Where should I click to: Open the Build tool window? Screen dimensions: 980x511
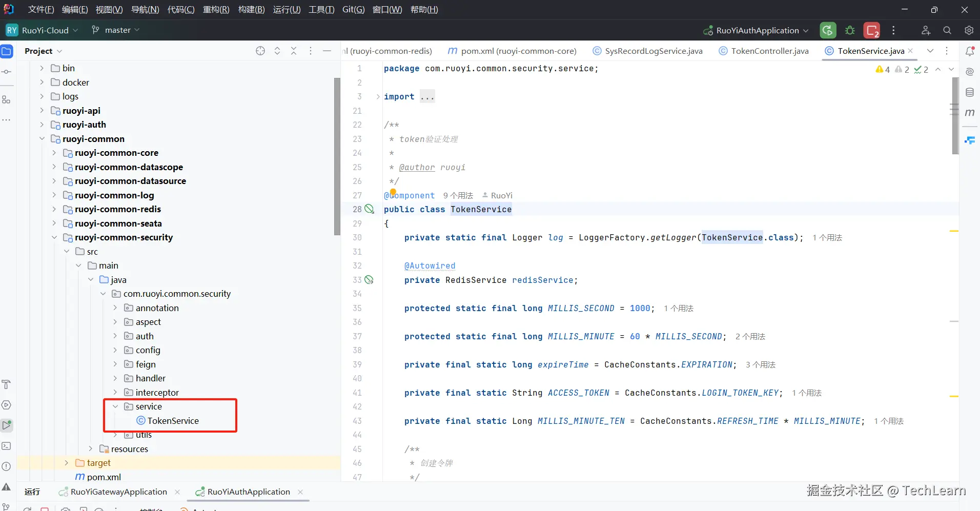coord(7,384)
